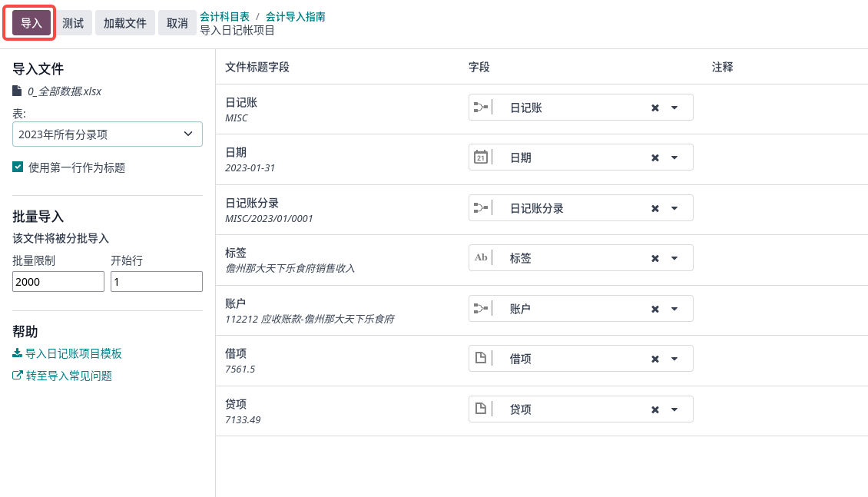Click the relation icon in the 日记账分录 field
Screen dimensions: 868x497
click(481, 208)
